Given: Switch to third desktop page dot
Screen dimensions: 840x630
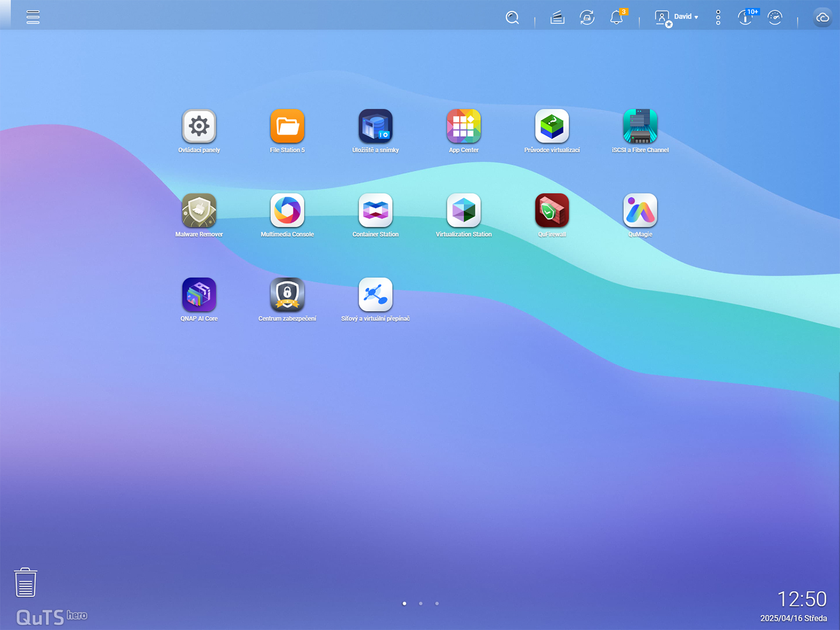Looking at the screenshot, I should (x=437, y=603).
